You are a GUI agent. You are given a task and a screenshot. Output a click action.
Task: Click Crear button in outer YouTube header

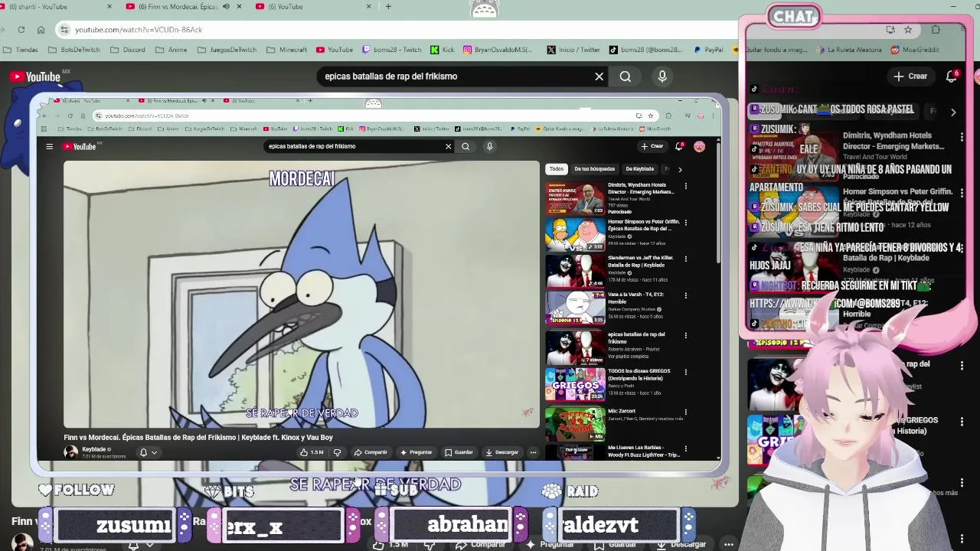910,77
